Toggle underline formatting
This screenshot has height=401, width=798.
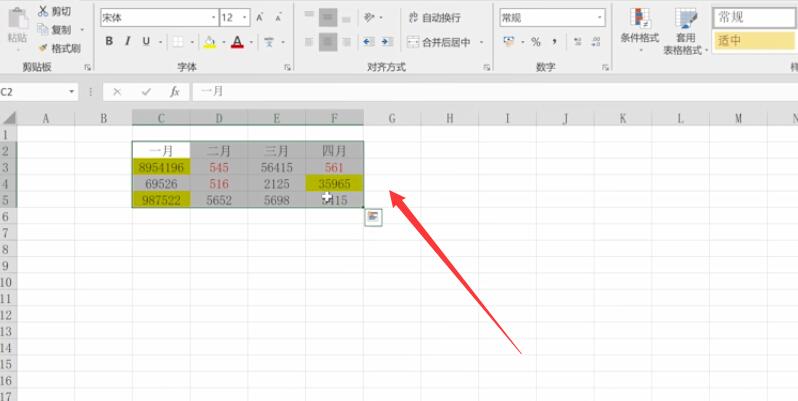click(146, 42)
